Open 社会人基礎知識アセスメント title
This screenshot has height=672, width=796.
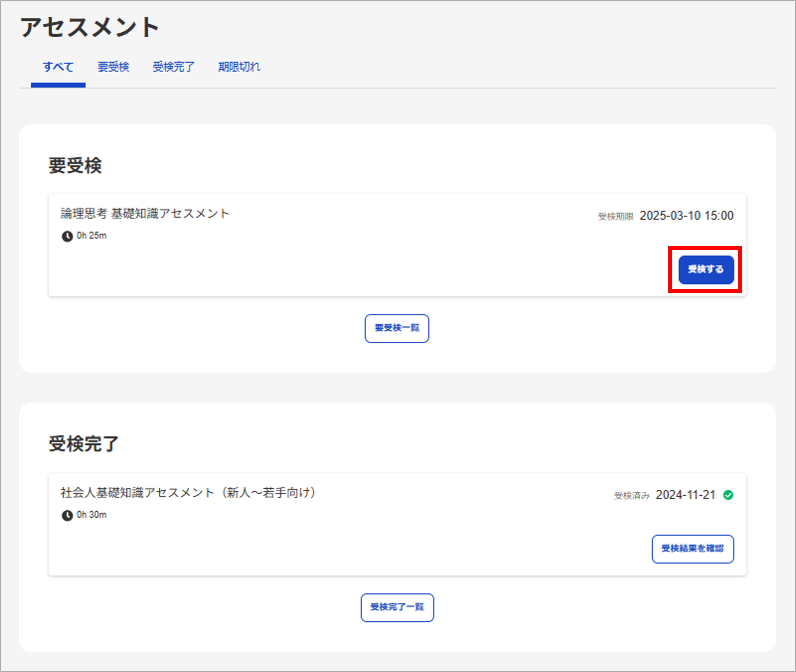(188, 493)
